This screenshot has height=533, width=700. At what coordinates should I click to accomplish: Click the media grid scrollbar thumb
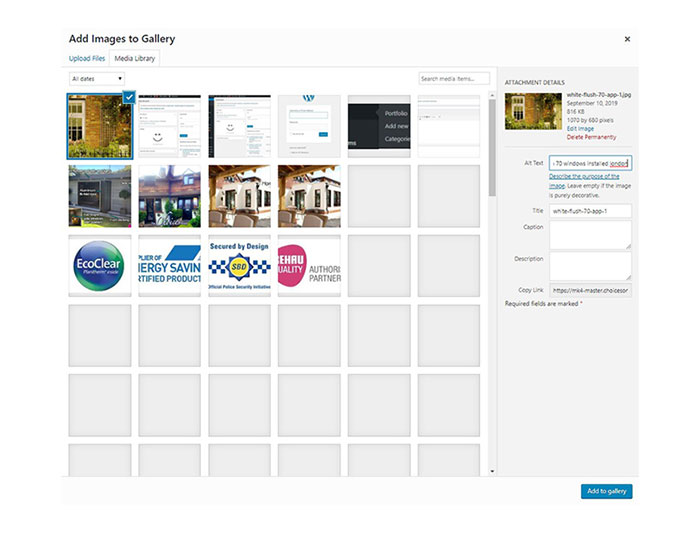[x=492, y=147]
